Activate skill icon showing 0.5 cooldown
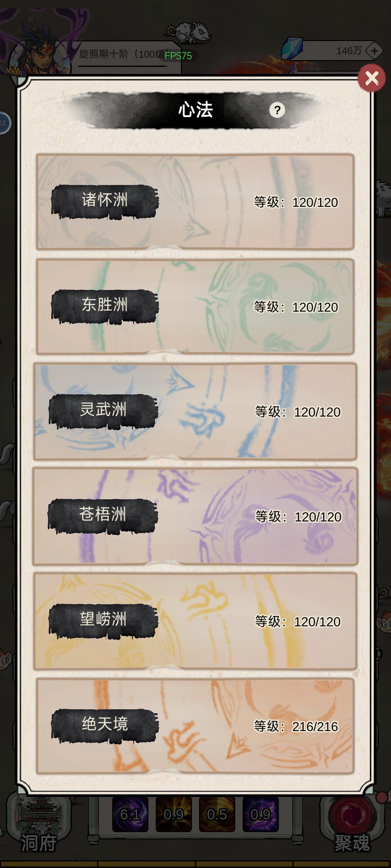 [x=217, y=815]
